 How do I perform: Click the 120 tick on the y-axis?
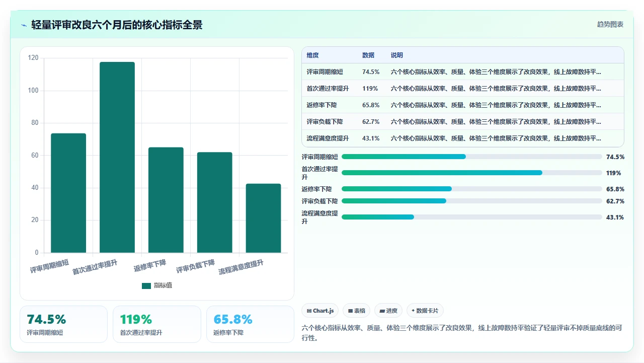(x=33, y=58)
